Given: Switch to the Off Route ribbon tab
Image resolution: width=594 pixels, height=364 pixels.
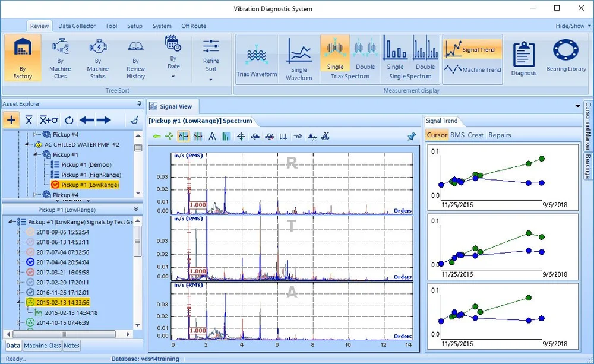Looking at the screenshot, I should [x=194, y=26].
